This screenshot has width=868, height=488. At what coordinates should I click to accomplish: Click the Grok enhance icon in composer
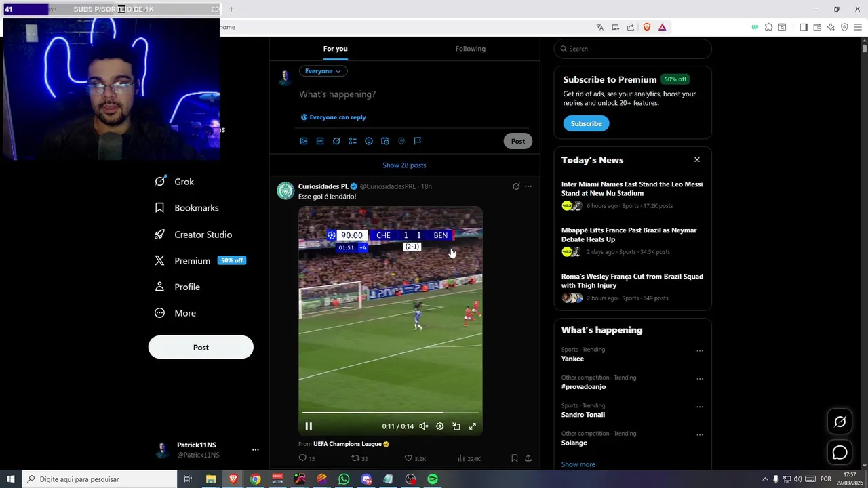[x=336, y=141]
